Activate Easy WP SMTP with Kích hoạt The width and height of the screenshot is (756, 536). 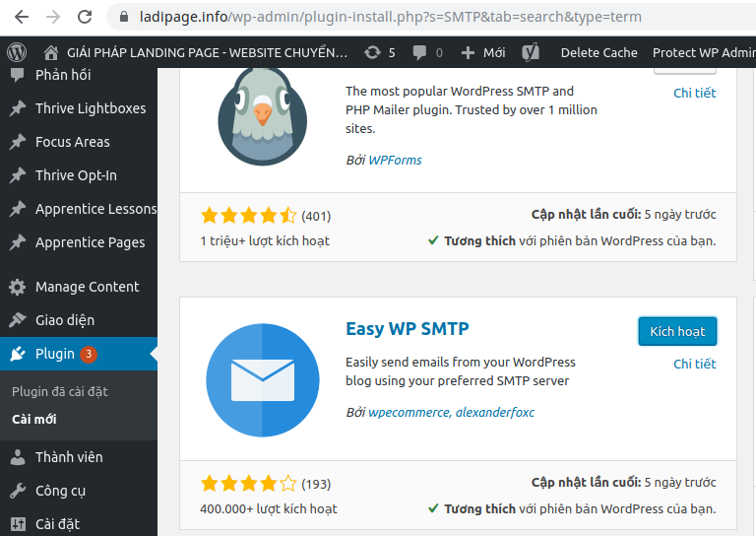tap(677, 331)
